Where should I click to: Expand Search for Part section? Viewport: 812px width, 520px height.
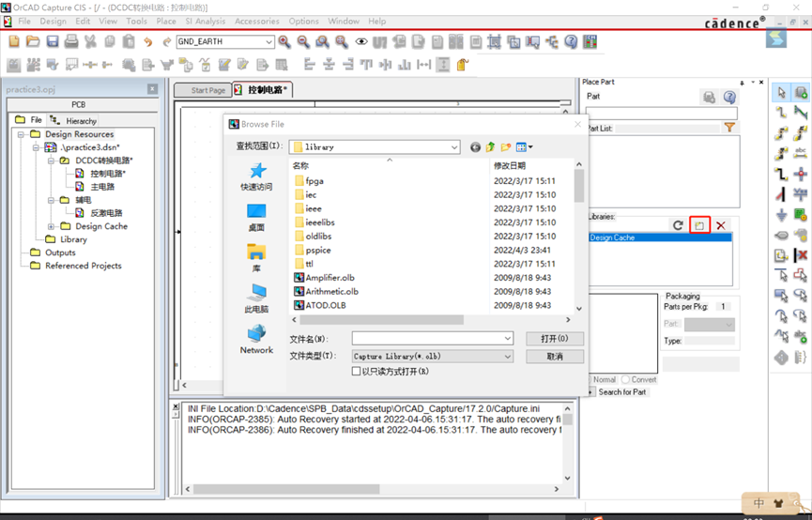click(x=590, y=392)
